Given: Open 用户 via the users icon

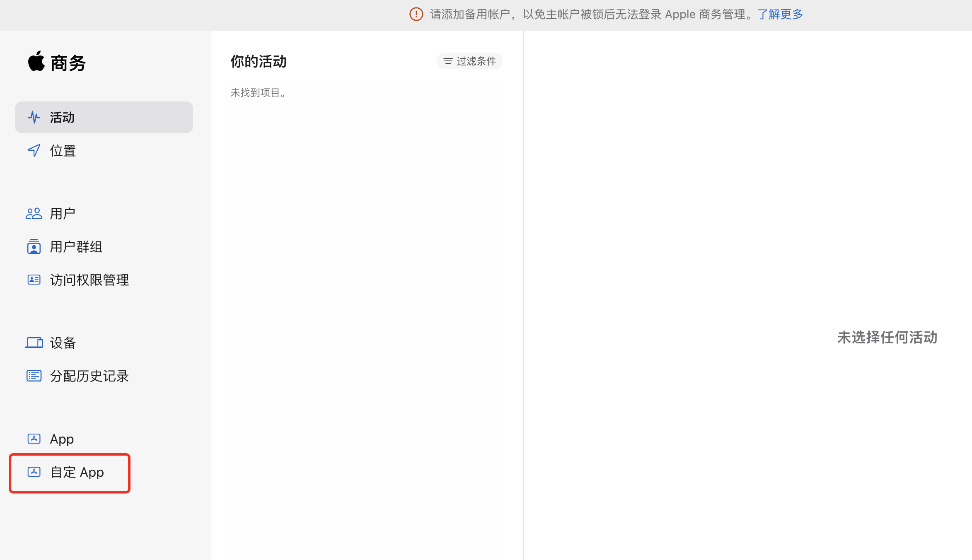Looking at the screenshot, I should tap(34, 213).
